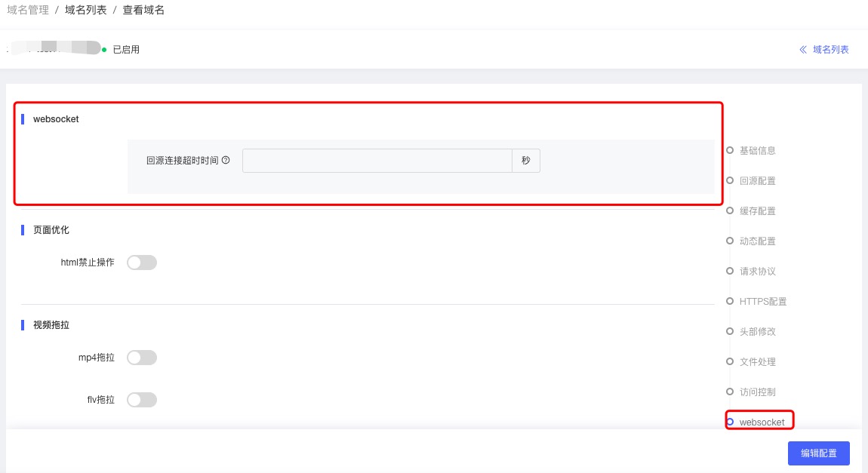868x473 pixels.
Task: Select the active websocket anchor circle
Action: point(730,422)
